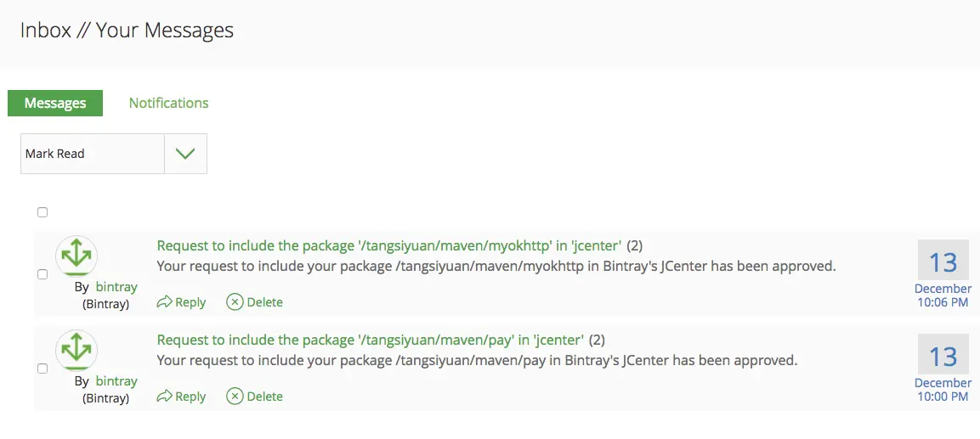
Task: Click the bintray avatar icon on myokhttp message
Action: 76,256
